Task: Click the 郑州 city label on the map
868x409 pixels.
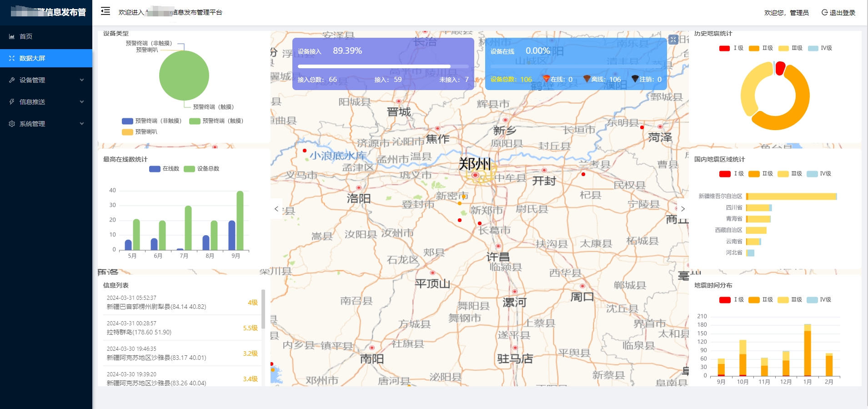Action: [x=475, y=164]
